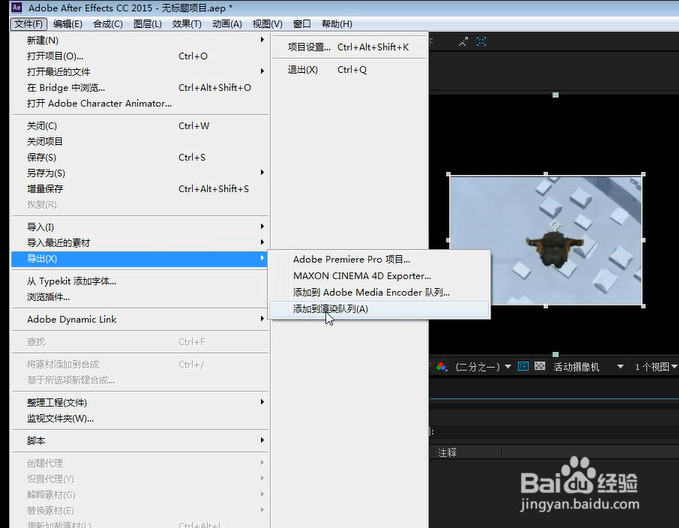The height and width of the screenshot is (528, 679).
Task: Open the 编辑(E) menu
Action: 68,24
